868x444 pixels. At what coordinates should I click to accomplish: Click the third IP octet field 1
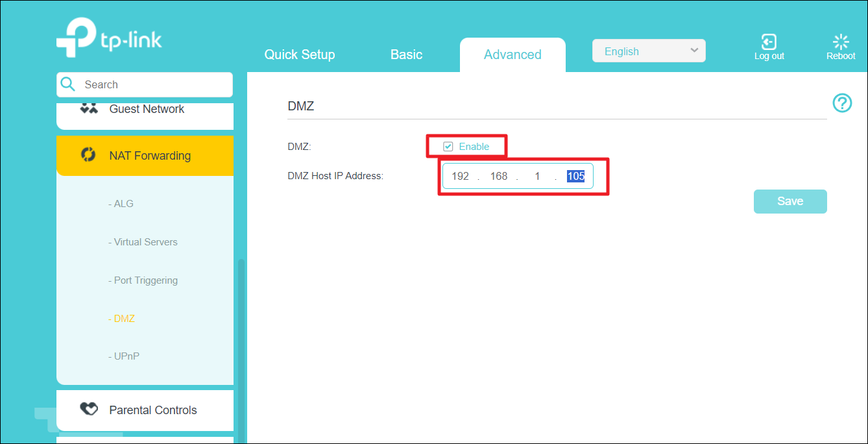point(537,176)
